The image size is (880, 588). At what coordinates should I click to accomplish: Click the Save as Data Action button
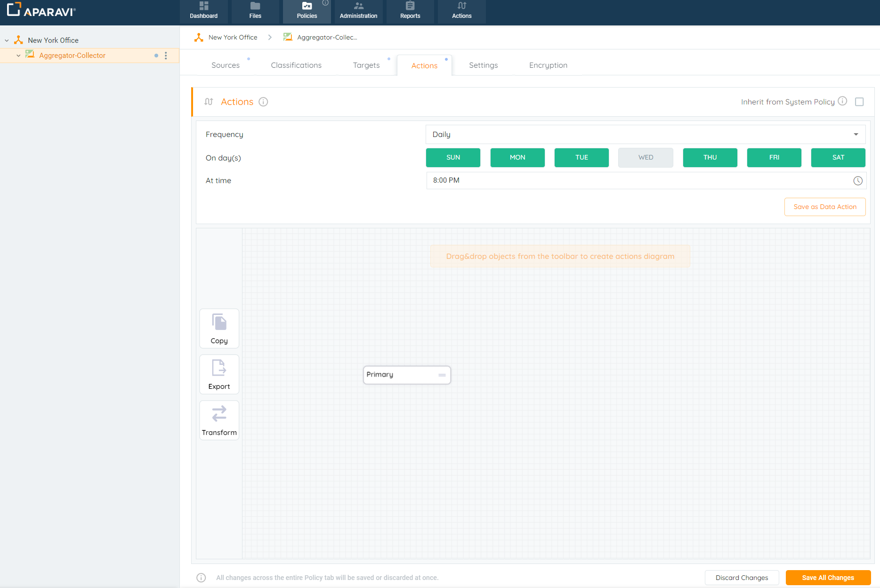click(x=824, y=207)
